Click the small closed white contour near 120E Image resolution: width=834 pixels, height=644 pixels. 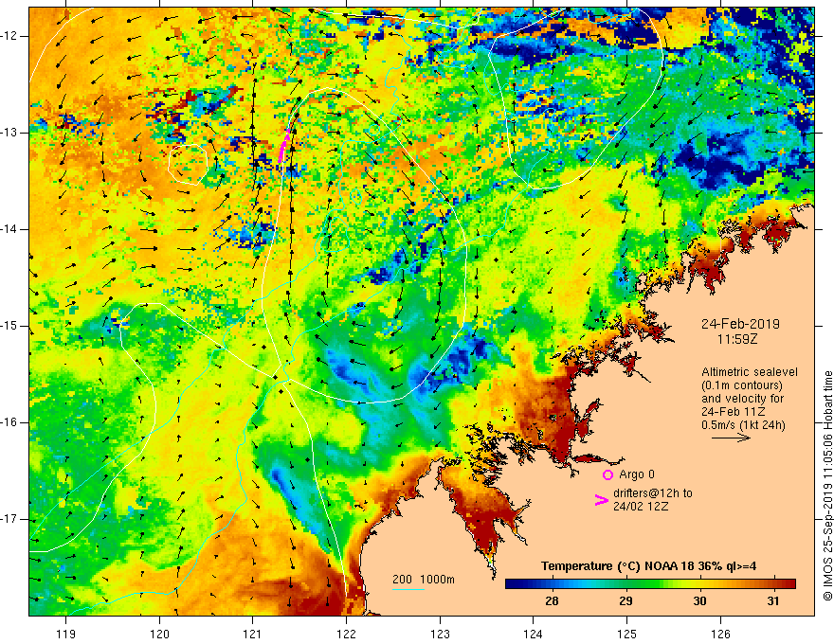[188, 165]
